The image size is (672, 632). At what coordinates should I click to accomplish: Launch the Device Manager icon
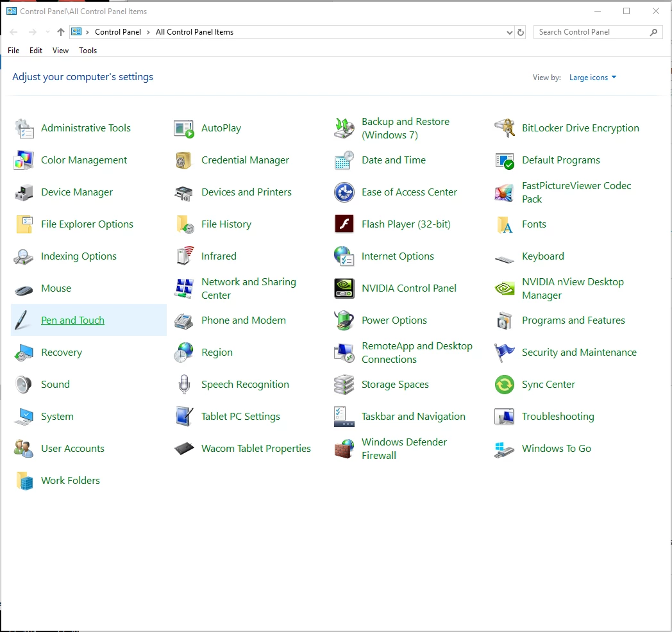tap(24, 192)
